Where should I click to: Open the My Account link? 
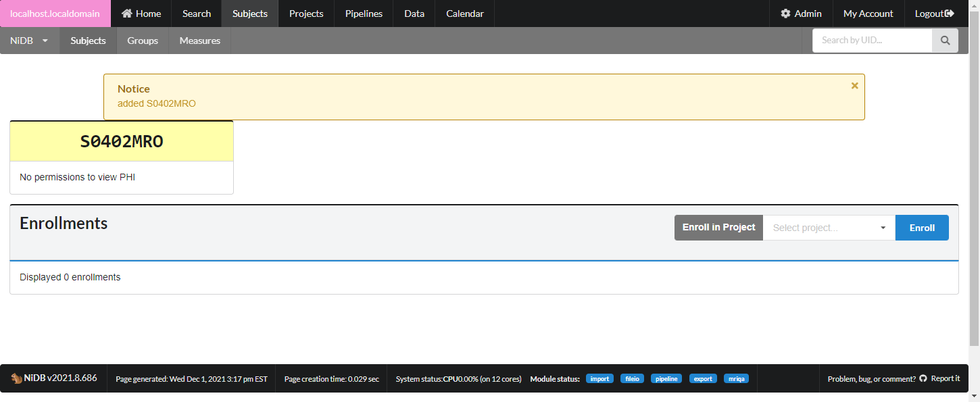tap(868, 14)
